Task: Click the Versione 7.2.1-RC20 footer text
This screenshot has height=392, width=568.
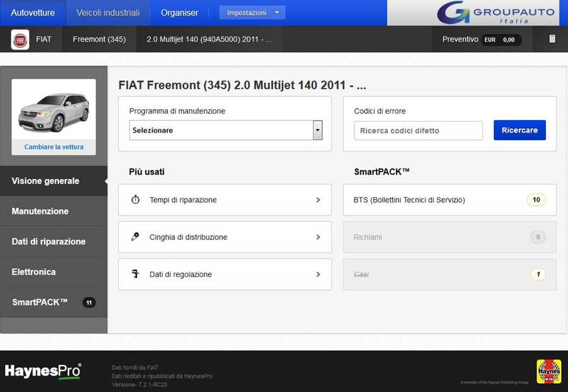Action: click(x=139, y=384)
